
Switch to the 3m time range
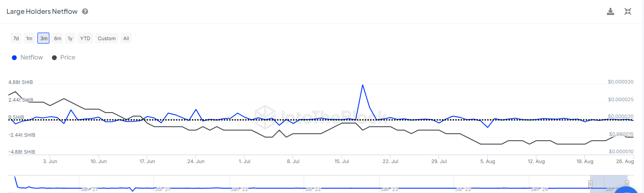point(43,38)
